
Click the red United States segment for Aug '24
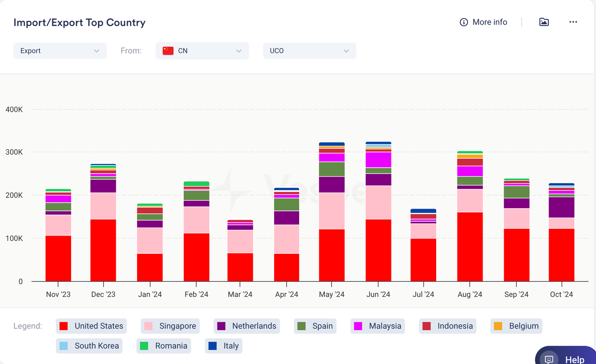(x=470, y=247)
